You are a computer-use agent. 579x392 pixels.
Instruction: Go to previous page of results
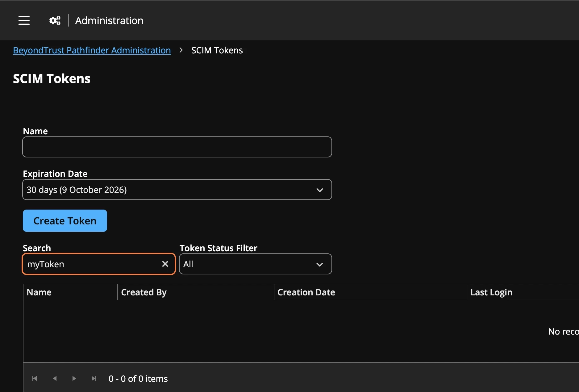point(55,378)
